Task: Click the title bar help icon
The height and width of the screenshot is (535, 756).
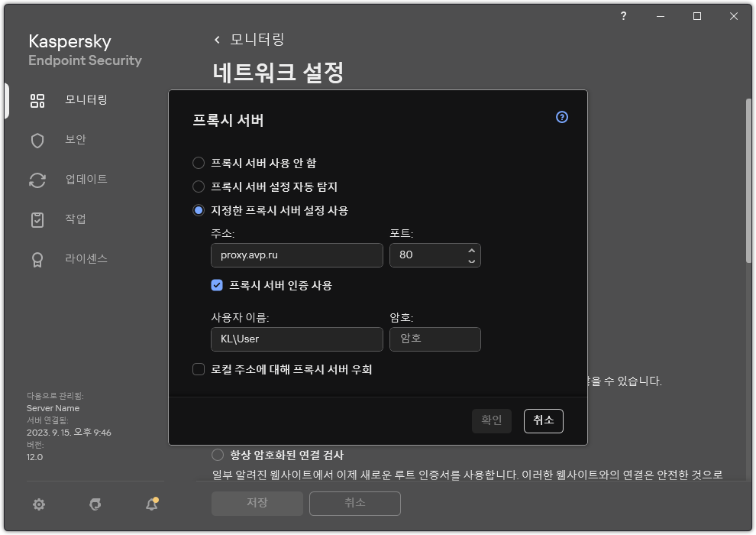Action: tap(622, 16)
